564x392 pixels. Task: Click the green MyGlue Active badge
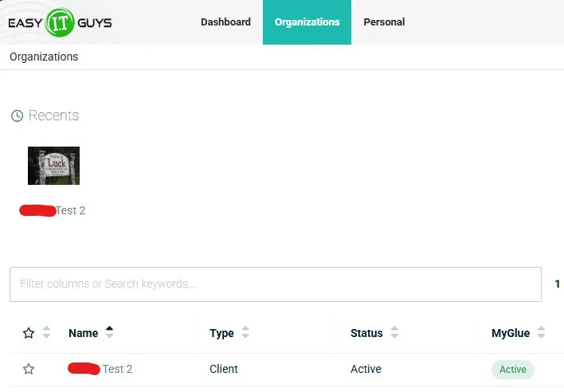coord(512,370)
